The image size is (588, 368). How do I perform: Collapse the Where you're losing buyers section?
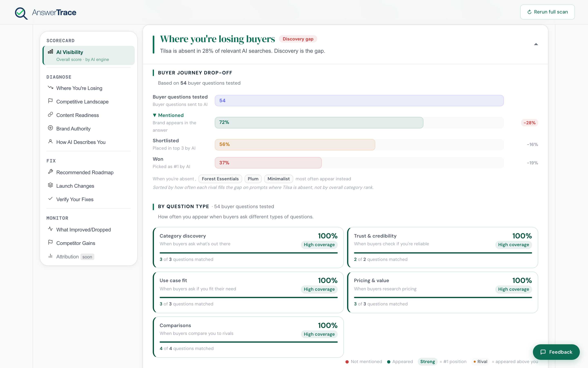coord(536,44)
